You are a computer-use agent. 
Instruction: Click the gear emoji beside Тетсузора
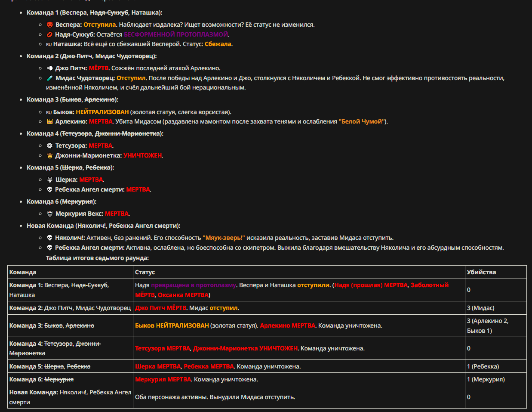[49, 146]
